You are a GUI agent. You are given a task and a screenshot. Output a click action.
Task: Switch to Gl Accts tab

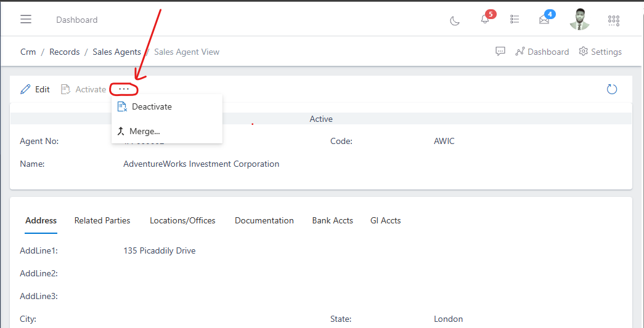(x=385, y=220)
